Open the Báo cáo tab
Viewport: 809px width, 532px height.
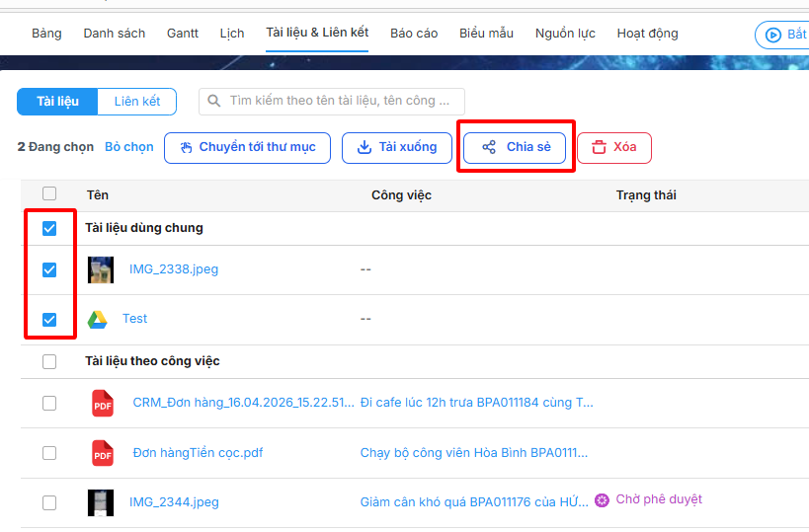point(414,34)
